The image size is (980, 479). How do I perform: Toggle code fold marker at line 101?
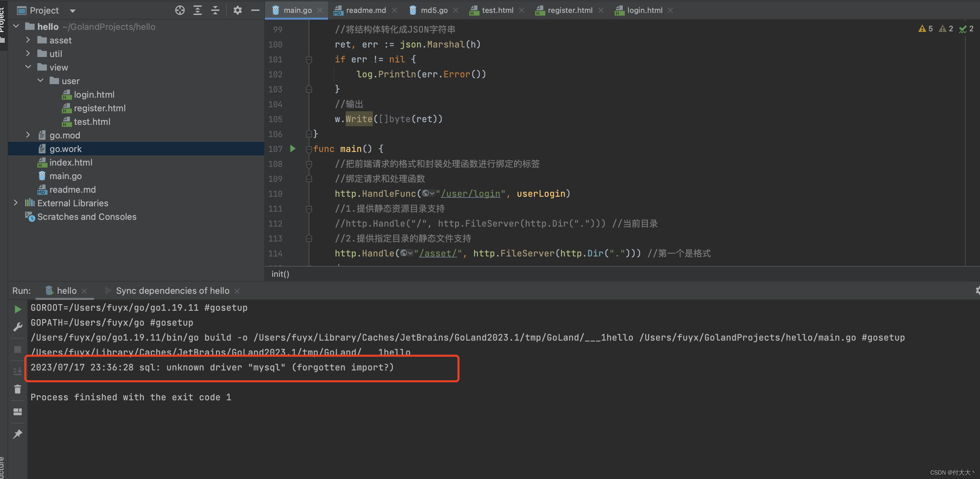tap(309, 60)
